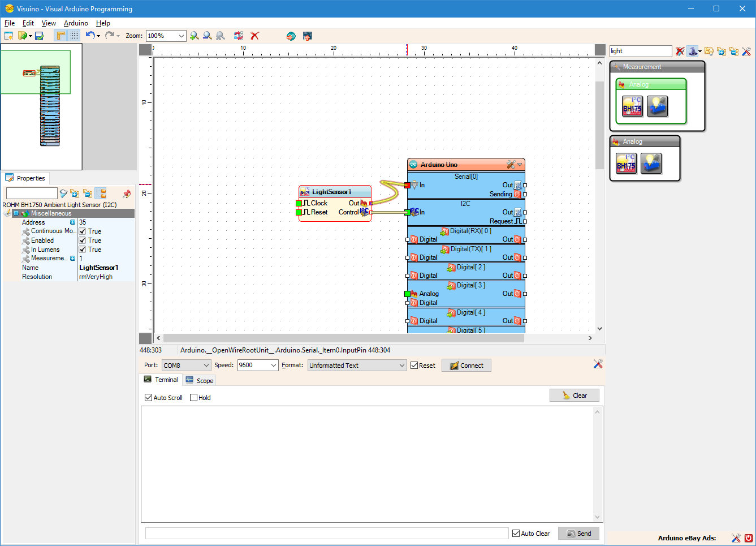Image resolution: width=756 pixels, height=546 pixels.
Task: Click inside the Send message field
Action: 326,532
